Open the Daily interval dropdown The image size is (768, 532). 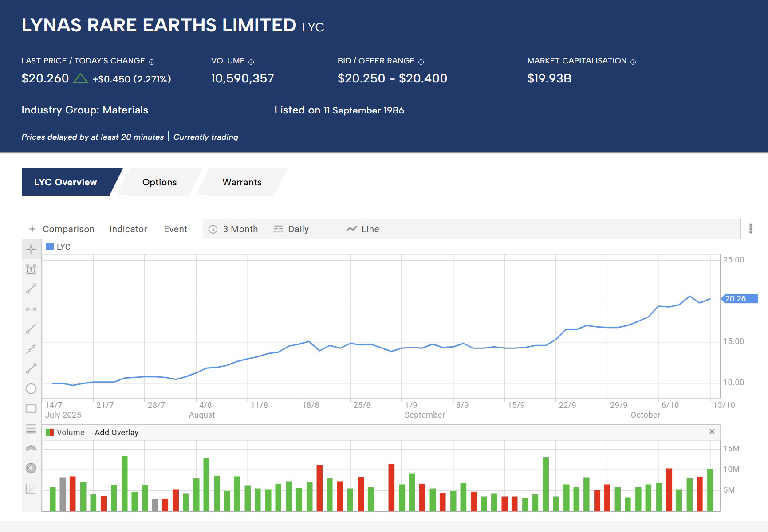coord(291,229)
